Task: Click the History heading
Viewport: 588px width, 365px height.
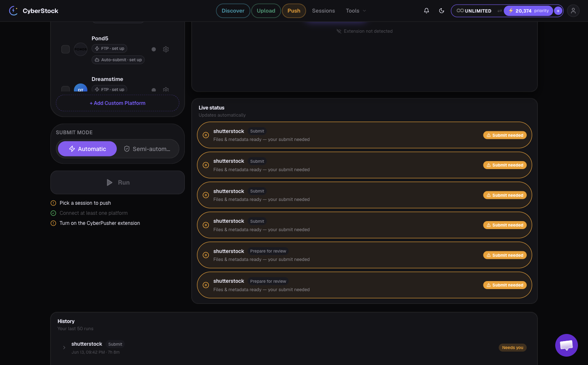Action: [x=66, y=321]
